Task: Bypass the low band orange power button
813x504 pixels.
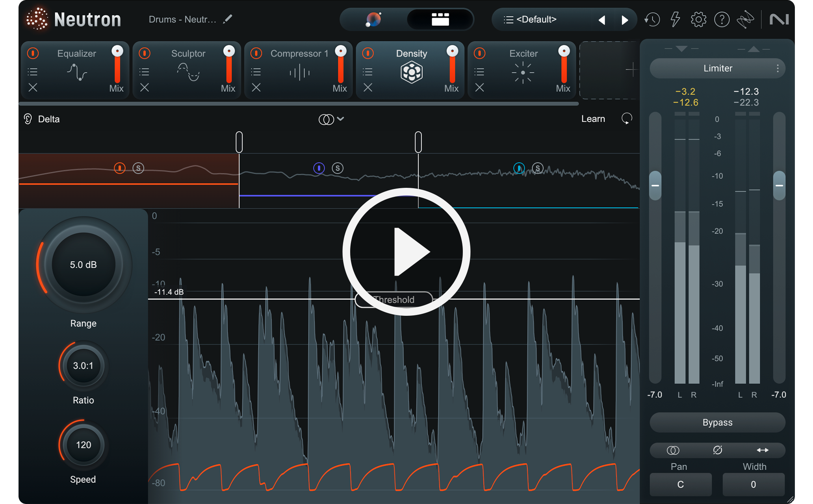Action: pos(119,168)
